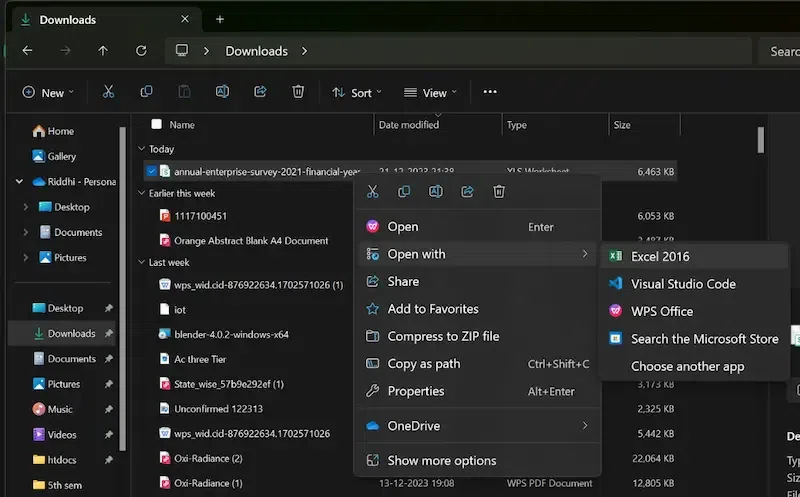This screenshot has height=497, width=800.
Task: Click the Share icon in the context menu top row
Action: tap(467, 191)
